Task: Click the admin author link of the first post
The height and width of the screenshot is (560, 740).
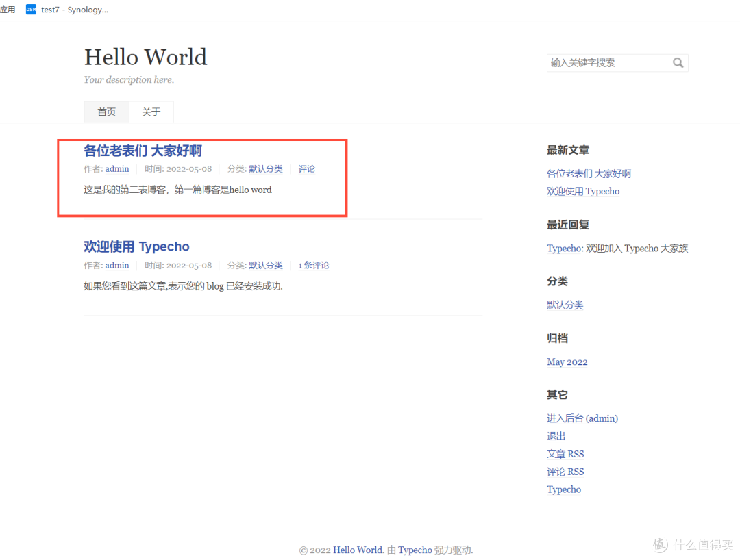Action: pos(117,168)
